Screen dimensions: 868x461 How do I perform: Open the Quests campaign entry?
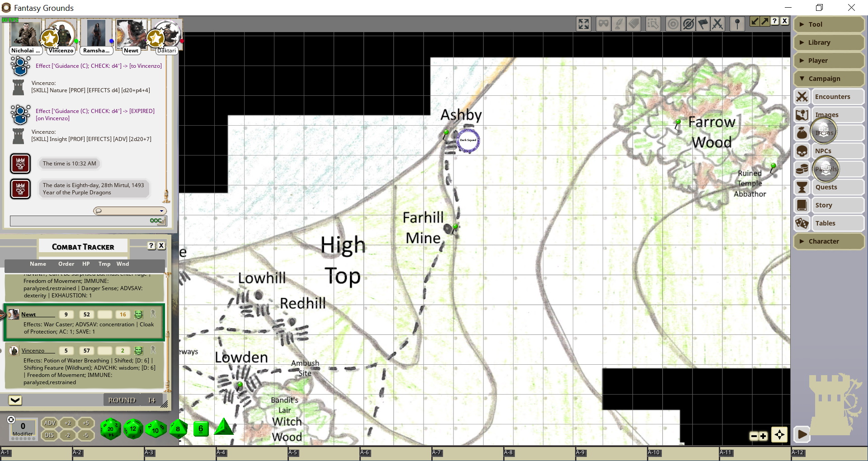click(x=826, y=187)
